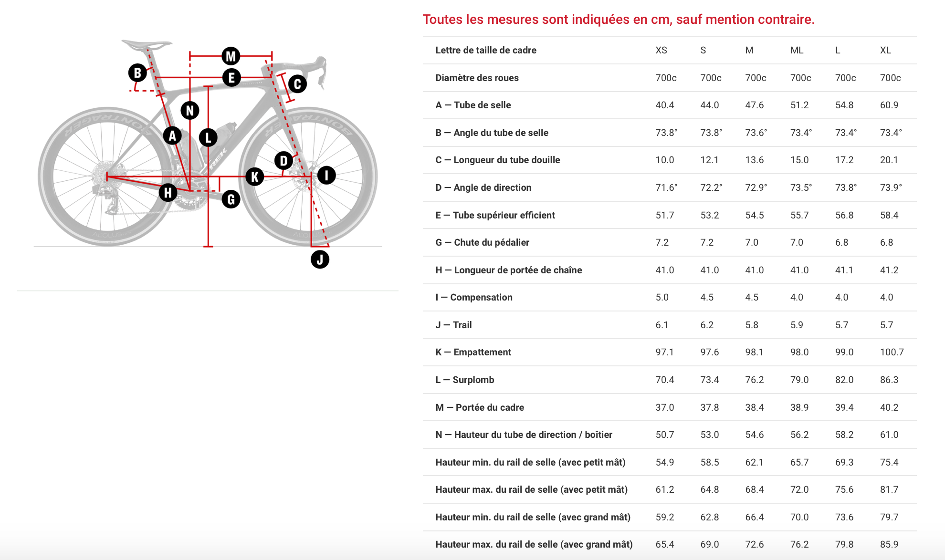Select the C head tube marker
The image size is (945, 560).
(297, 84)
